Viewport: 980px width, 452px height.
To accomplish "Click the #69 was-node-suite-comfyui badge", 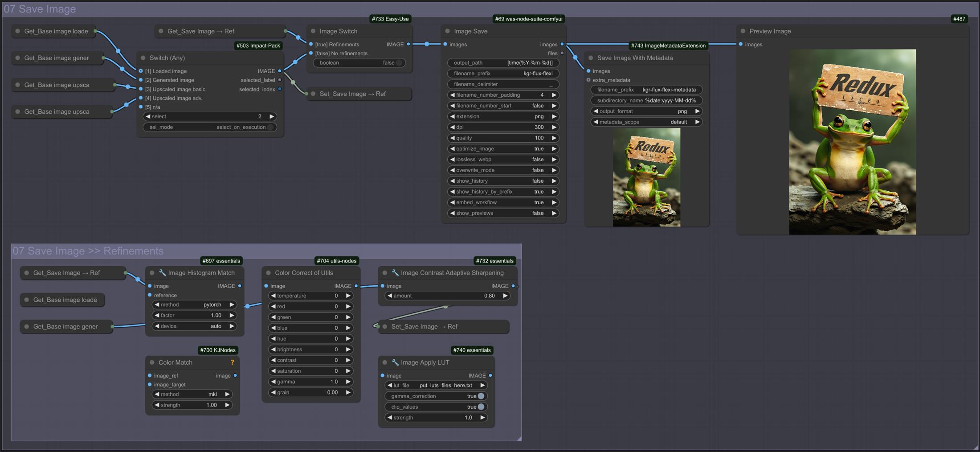I will (x=529, y=19).
